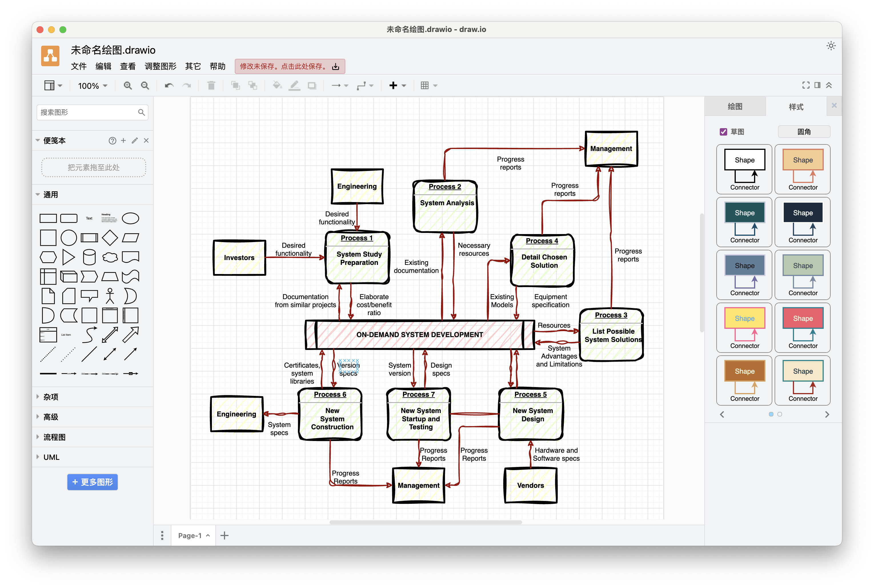Screen dimensions: 874x588
Task: Click the scratchpad edit pencil icon
Action: 135,141
